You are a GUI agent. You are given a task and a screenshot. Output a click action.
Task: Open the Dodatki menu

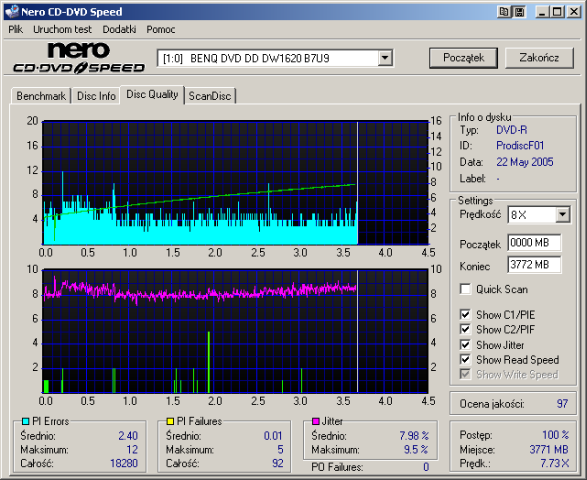[119, 29]
